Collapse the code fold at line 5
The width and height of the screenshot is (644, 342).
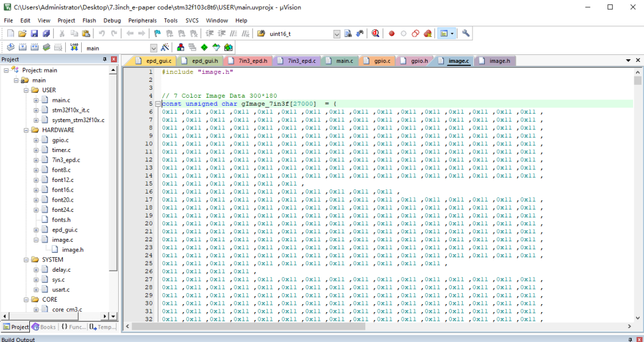click(158, 104)
